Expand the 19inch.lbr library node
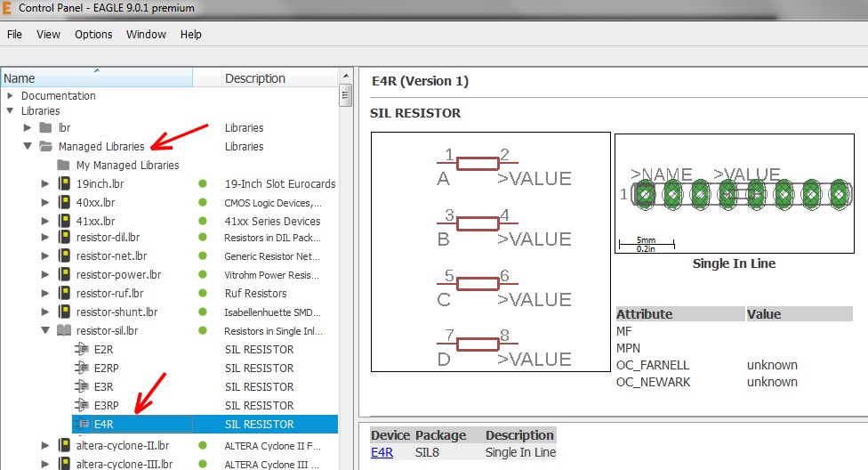 click(x=45, y=183)
